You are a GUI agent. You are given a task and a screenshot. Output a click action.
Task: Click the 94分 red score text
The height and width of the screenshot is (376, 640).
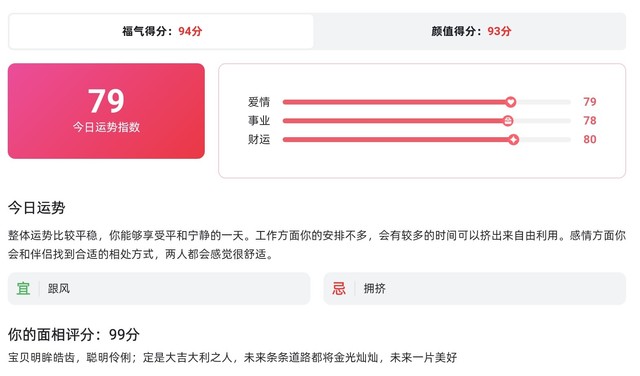click(190, 31)
